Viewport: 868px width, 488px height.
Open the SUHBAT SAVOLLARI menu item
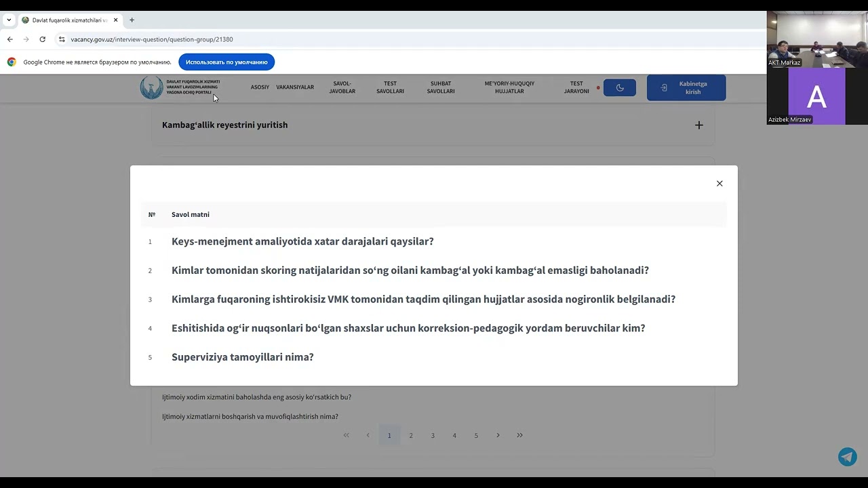click(441, 87)
